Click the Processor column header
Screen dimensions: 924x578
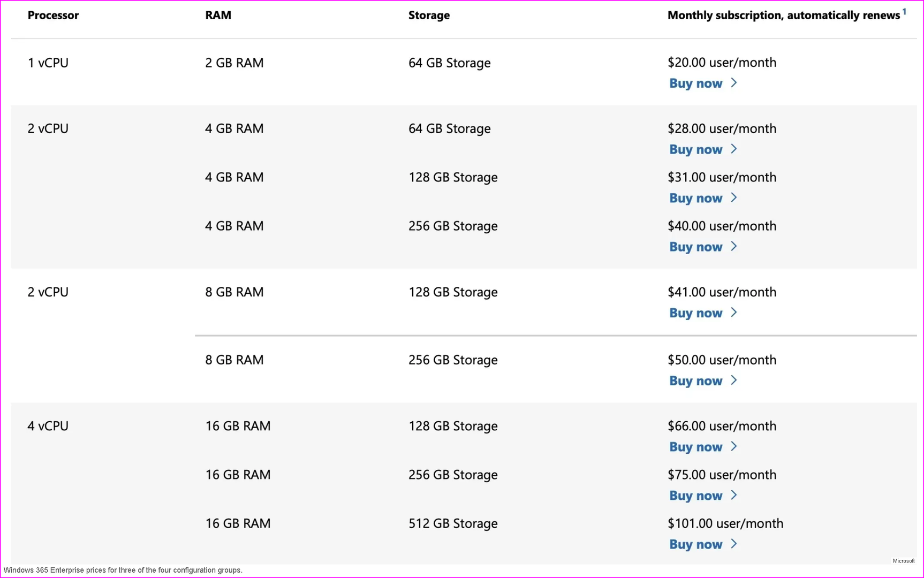(53, 15)
